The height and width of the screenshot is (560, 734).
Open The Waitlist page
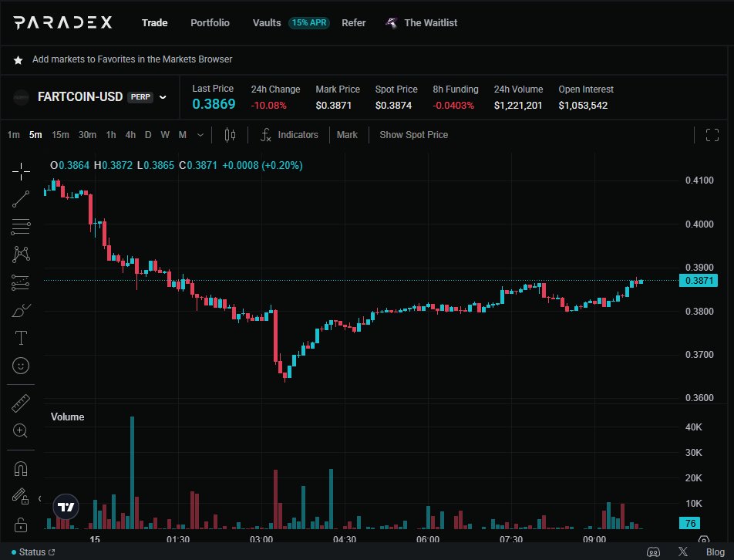pyautogui.click(x=431, y=22)
